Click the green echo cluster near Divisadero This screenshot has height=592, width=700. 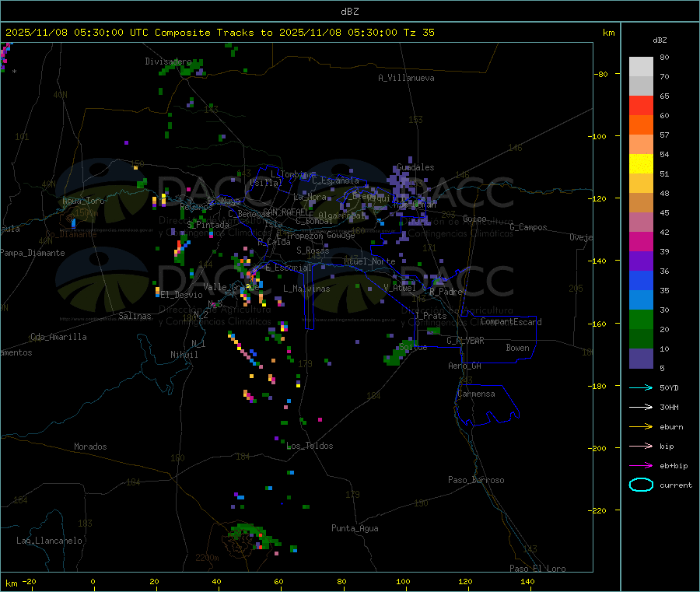pos(187,68)
